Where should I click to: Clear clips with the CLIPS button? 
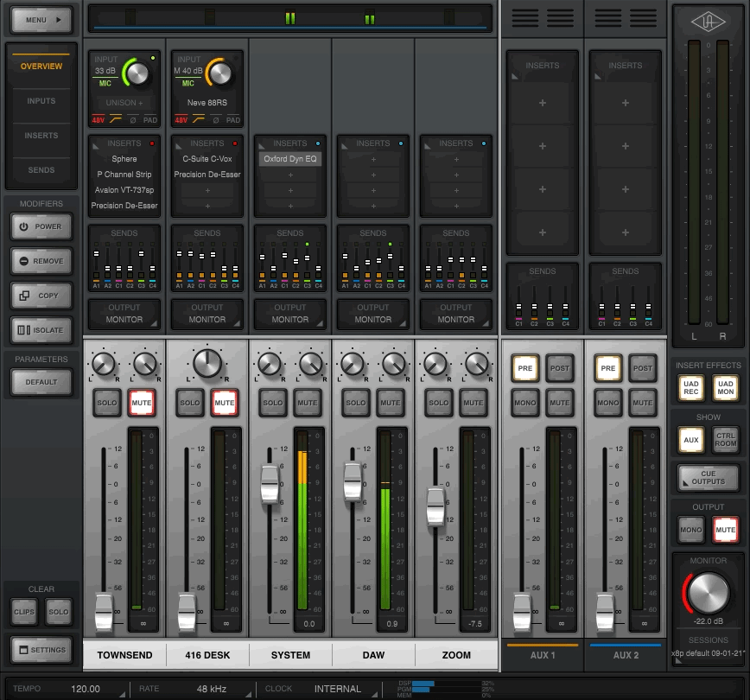click(24, 612)
